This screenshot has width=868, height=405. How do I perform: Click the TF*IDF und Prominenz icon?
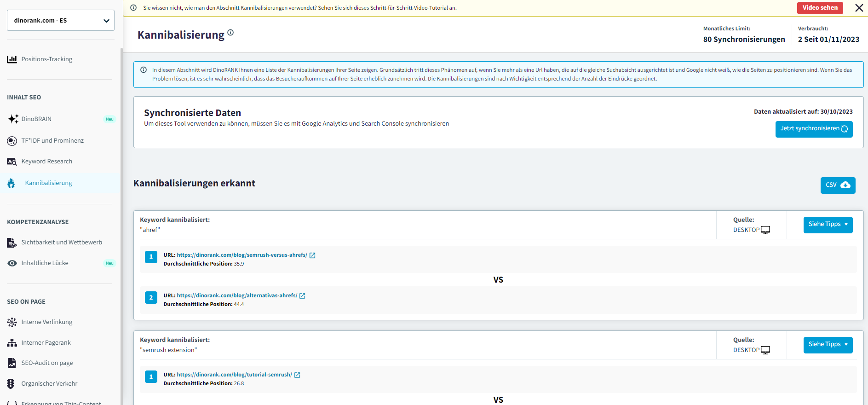tap(12, 141)
